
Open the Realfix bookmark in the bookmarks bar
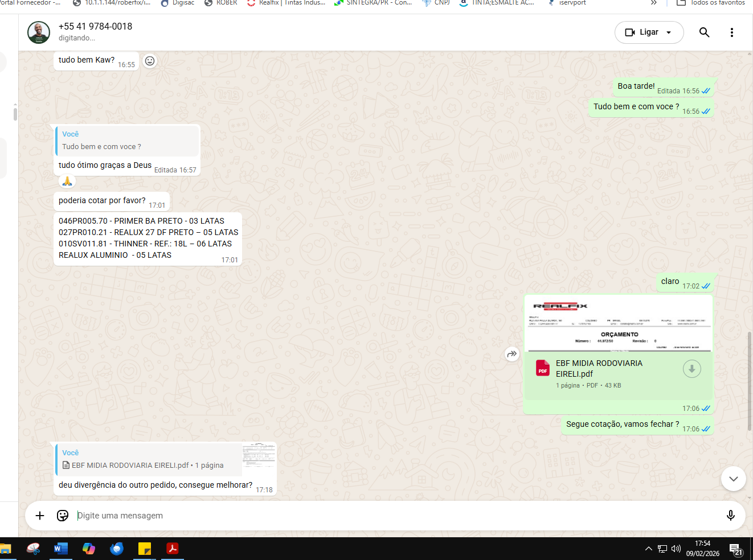[287, 3]
